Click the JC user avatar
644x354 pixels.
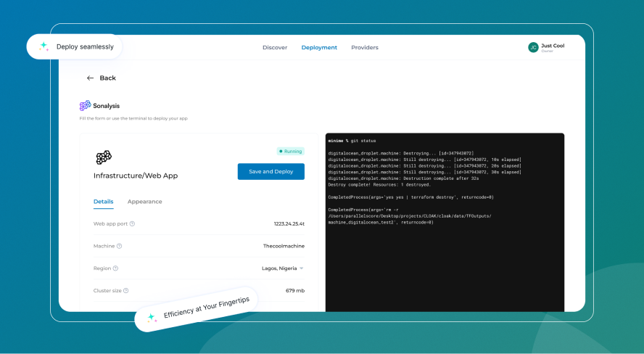[x=533, y=47]
